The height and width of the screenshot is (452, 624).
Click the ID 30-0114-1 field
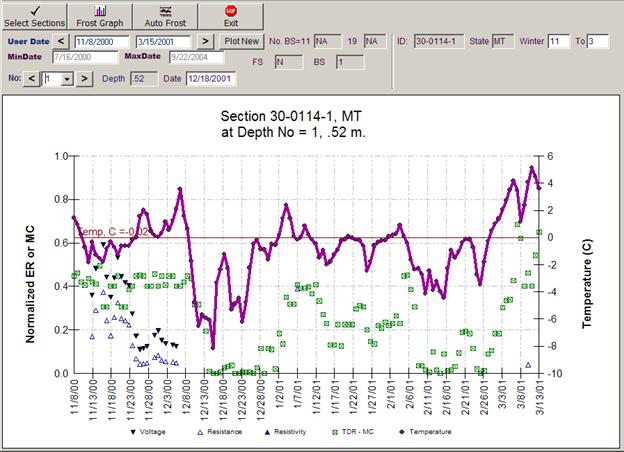(x=439, y=41)
